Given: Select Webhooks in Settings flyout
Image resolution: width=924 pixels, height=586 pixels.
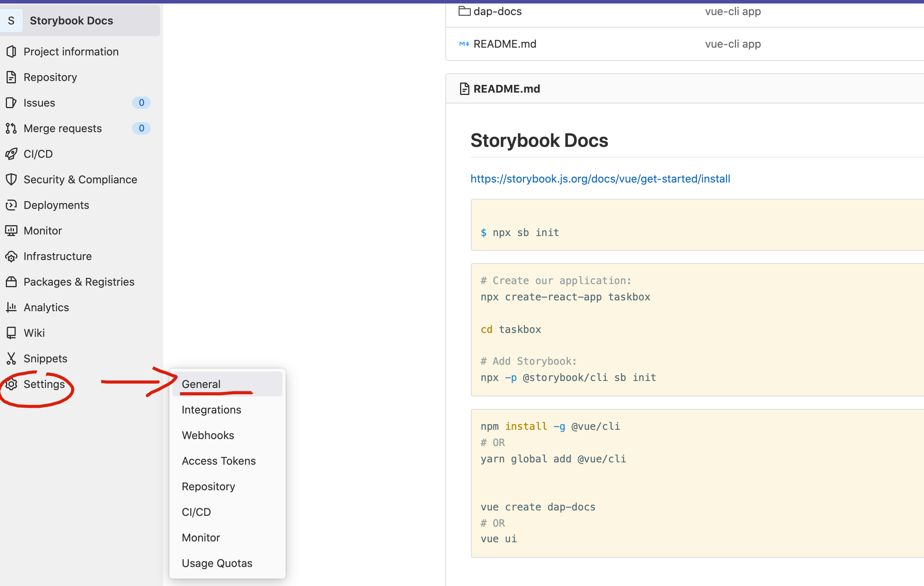Looking at the screenshot, I should (227, 435).
